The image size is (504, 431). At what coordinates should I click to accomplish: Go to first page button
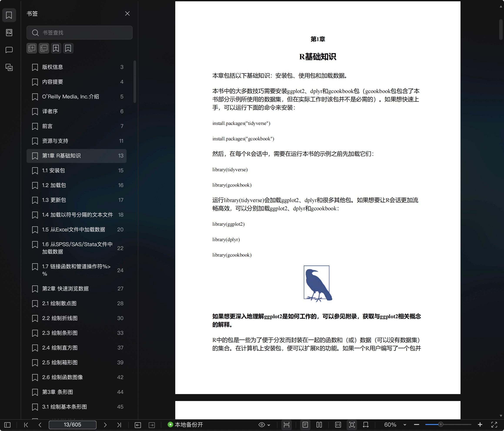pos(26,425)
